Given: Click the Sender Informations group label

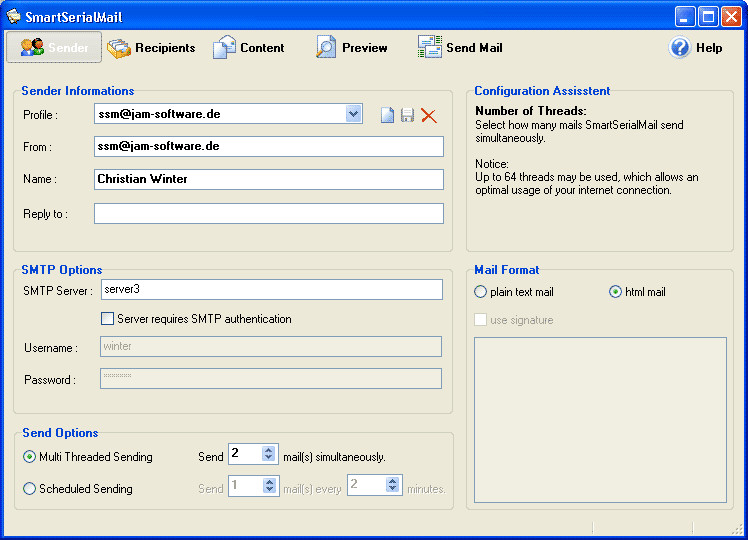Looking at the screenshot, I should point(78,91).
